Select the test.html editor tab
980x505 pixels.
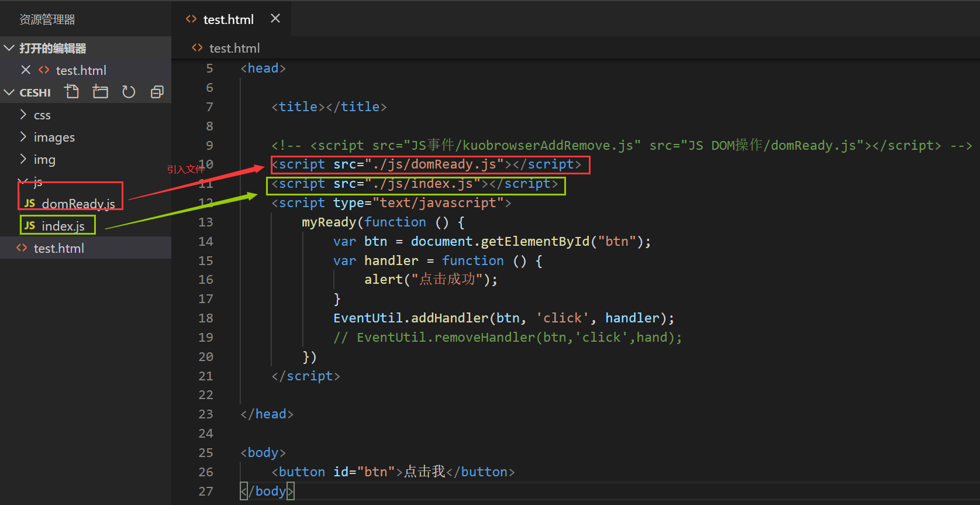pos(230,19)
